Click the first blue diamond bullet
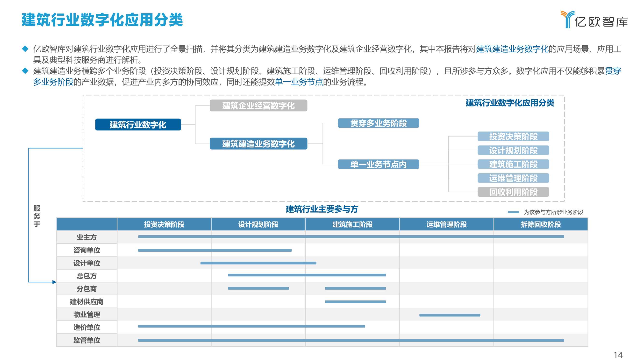The height and width of the screenshot is (362, 644). tap(25, 49)
